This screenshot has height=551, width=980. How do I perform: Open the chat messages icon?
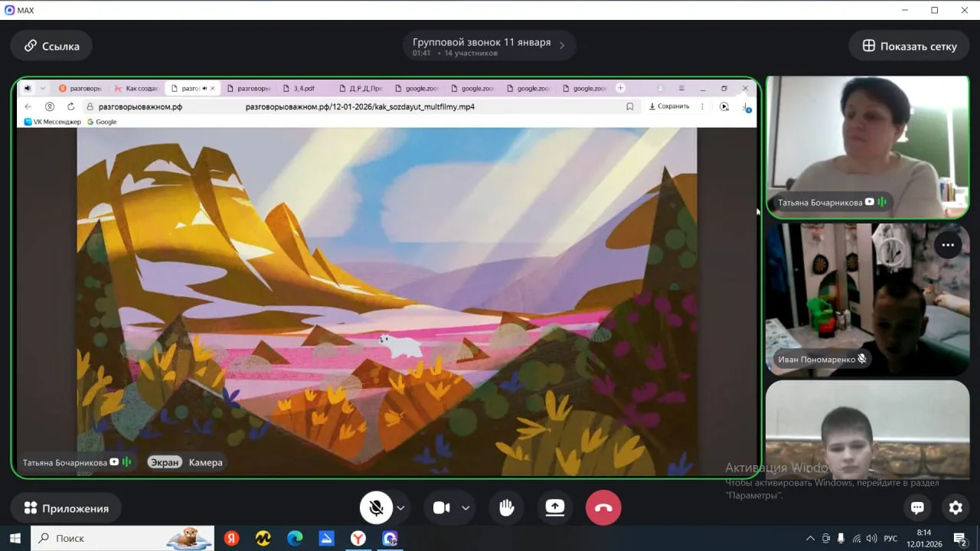[x=917, y=507]
